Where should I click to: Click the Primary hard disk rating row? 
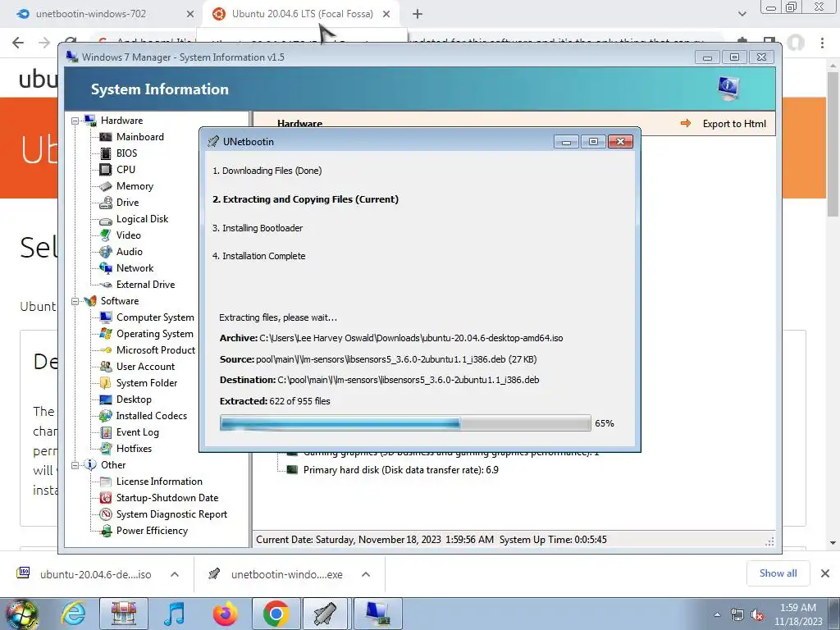[400, 470]
